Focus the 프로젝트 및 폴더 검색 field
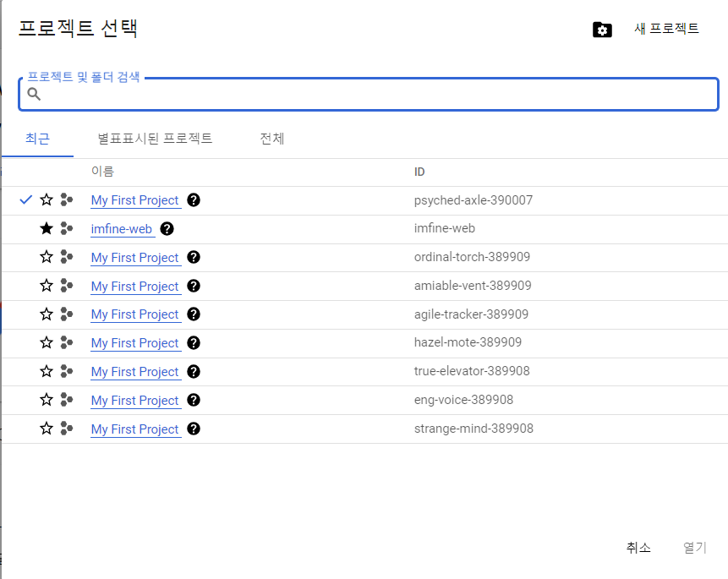This screenshot has width=728, height=579. point(369,95)
